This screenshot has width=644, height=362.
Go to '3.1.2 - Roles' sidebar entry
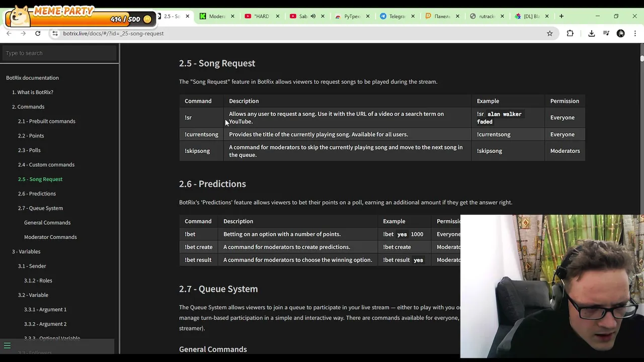pyautogui.click(x=38, y=281)
